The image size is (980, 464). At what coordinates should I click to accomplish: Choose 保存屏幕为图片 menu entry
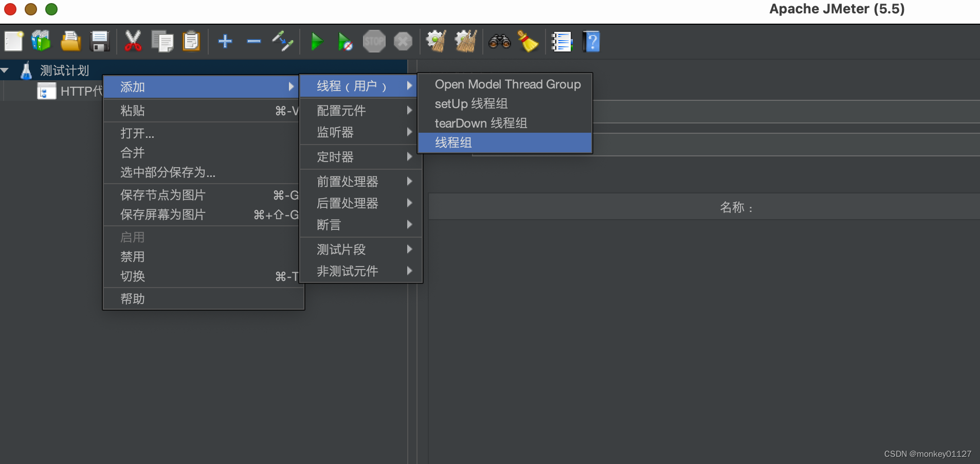201,215
